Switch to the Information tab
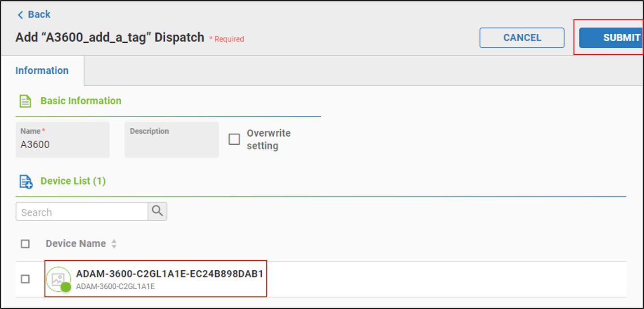Viewport: 644px width, 309px height. [x=42, y=71]
